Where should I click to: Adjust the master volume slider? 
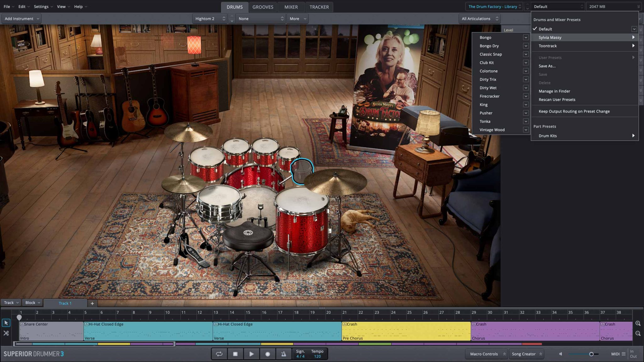591,354
